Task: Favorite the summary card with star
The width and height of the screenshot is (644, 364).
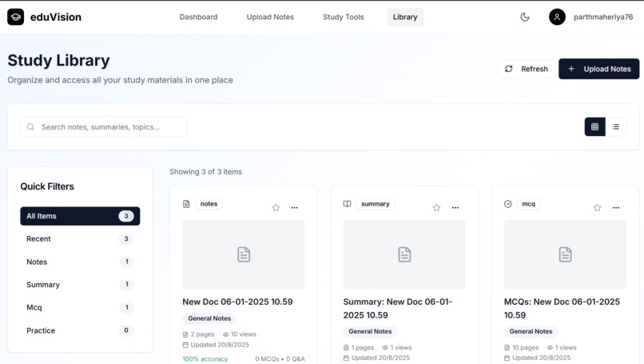Action: pyautogui.click(x=436, y=208)
